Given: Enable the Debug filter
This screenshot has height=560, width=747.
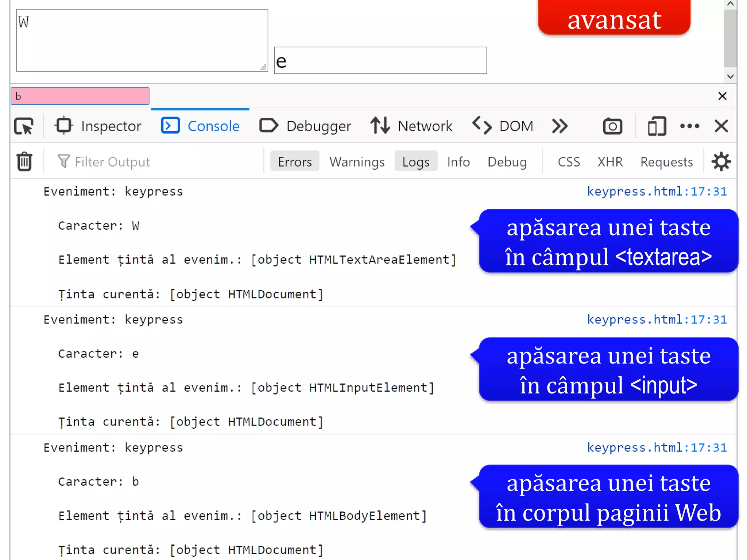Looking at the screenshot, I should [507, 162].
